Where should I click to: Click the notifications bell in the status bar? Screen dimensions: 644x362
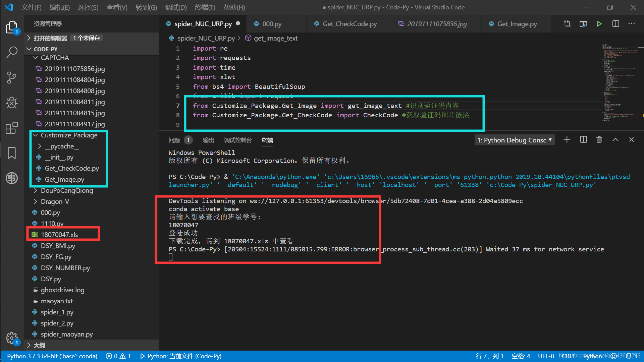click(x=629, y=356)
